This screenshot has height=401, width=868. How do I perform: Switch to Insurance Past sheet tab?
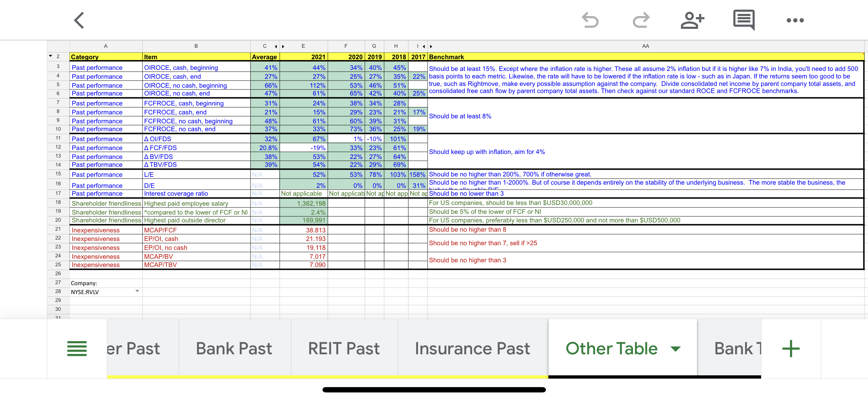coord(472,348)
